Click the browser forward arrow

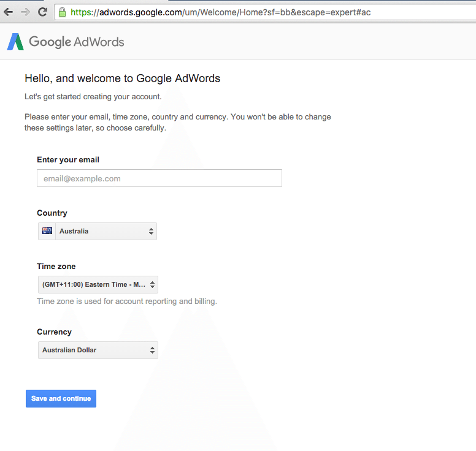tap(26, 12)
